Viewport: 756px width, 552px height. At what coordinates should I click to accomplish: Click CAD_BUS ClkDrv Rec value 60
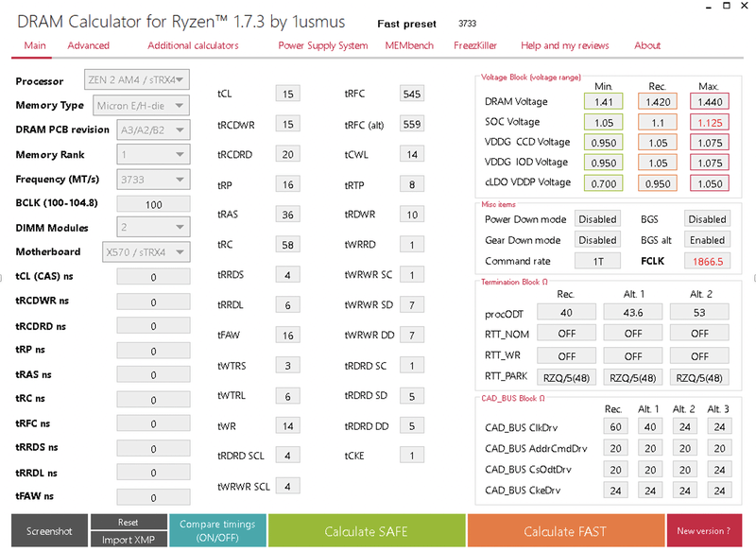click(615, 427)
